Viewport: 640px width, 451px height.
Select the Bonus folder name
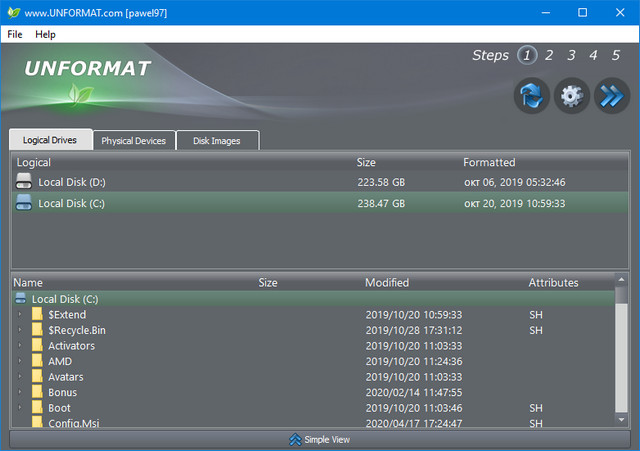click(62, 392)
